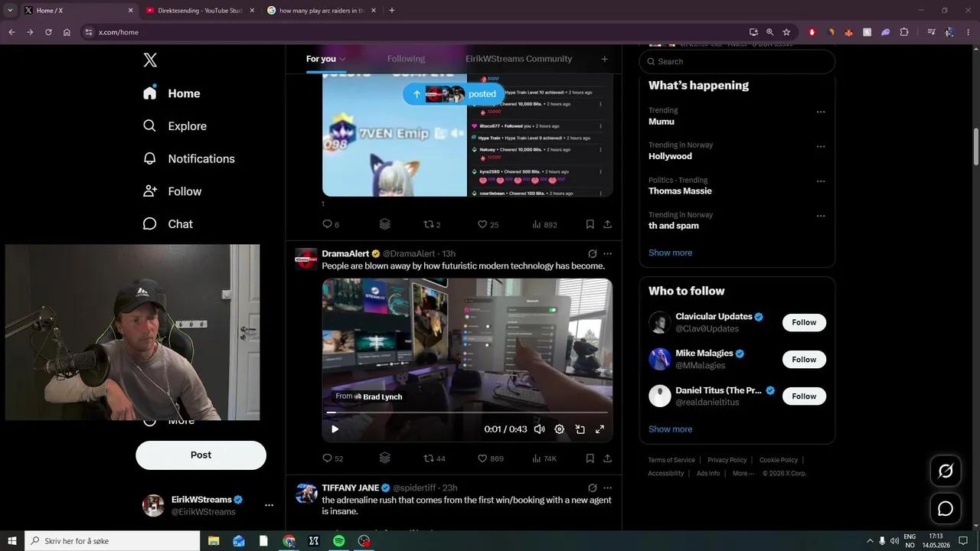
Task: Open EirikWStreams account menu dots
Action: pyautogui.click(x=269, y=505)
